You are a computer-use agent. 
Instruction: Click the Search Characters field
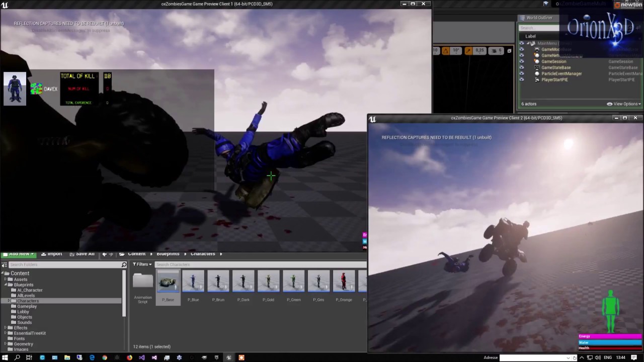click(260, 264)
